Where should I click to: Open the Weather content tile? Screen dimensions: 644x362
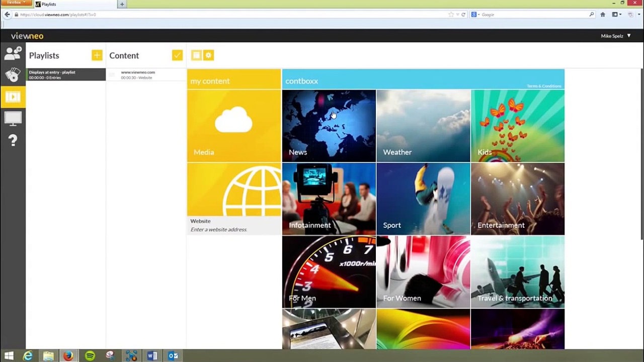click(423, 126)
